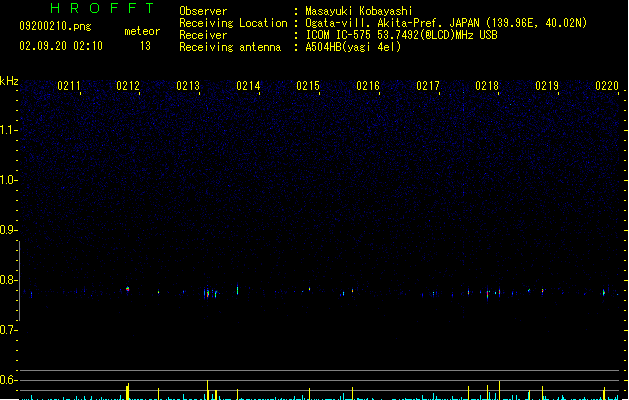
Task: Click the 0212 time marker
Action: click(128, 86)
